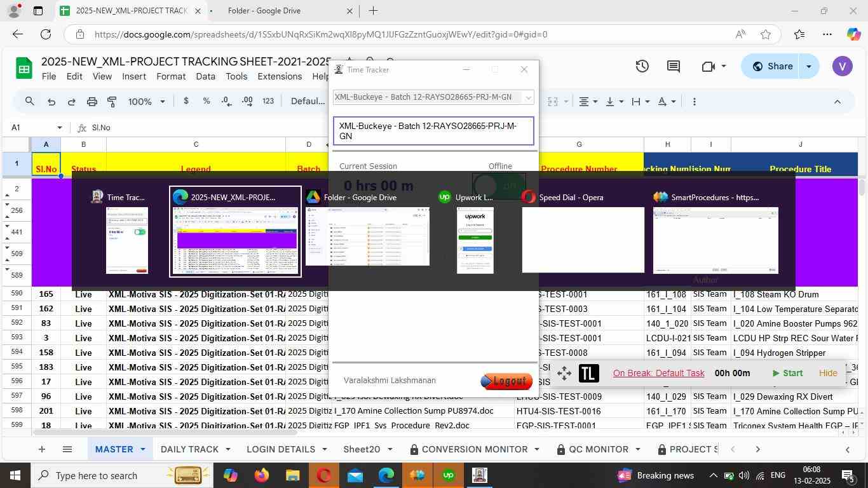Viewport: 868px width, 488px height.
Task: Open the 123 number format menu
Action: 268,101
